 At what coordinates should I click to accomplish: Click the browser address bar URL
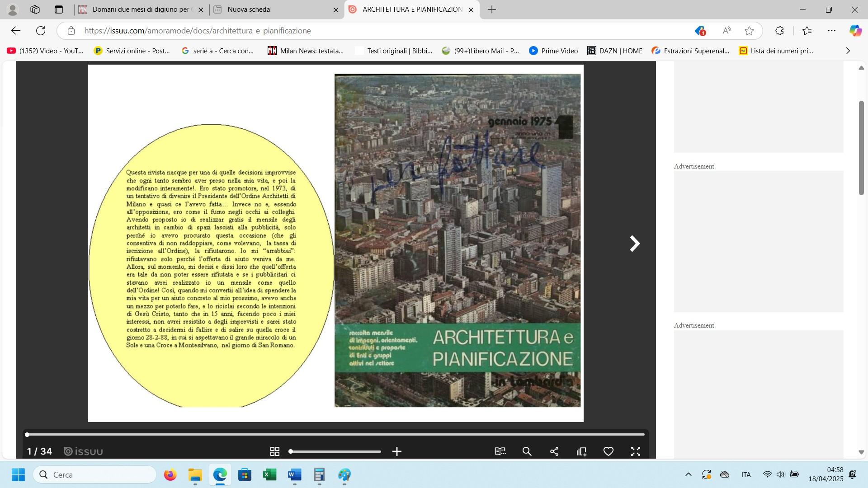(x=198, y=31)
